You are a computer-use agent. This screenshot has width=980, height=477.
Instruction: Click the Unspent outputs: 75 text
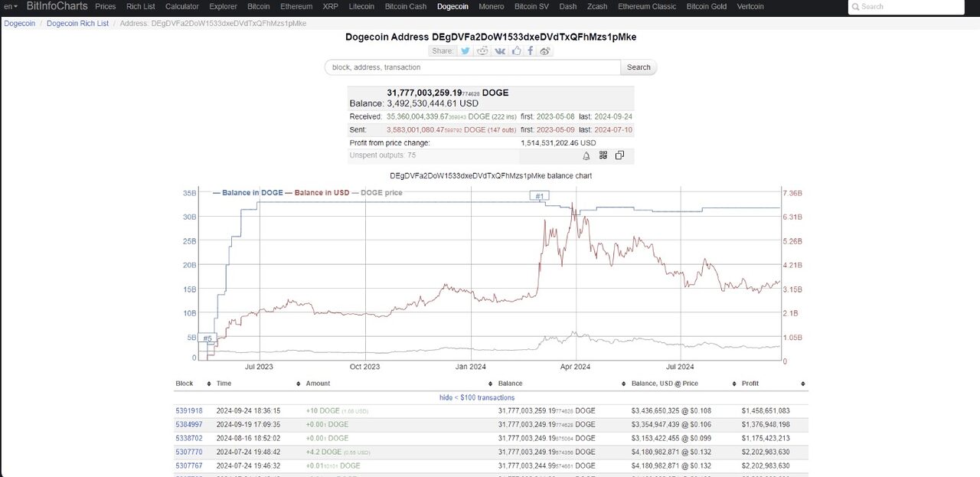click(x=383, y=155)
